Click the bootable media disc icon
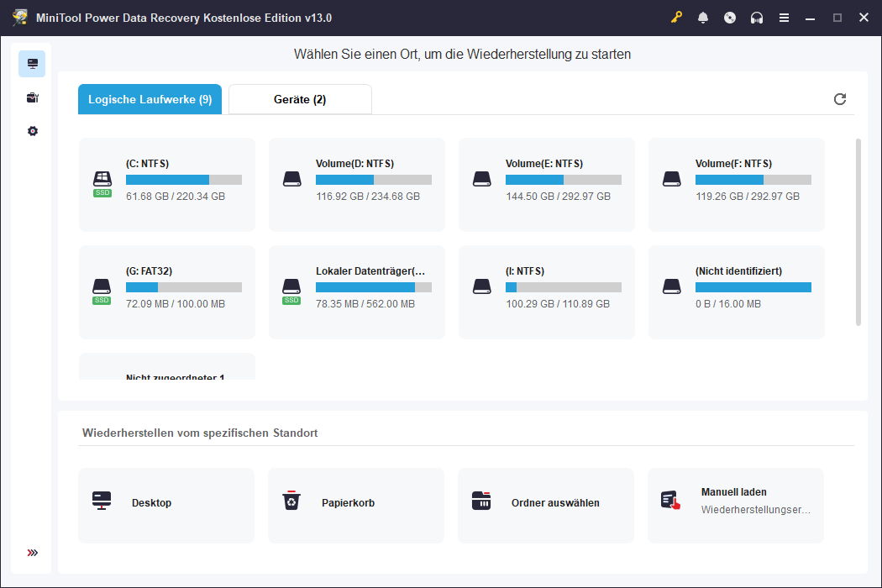Screen dimensions: 882x588 click(730, 18)
